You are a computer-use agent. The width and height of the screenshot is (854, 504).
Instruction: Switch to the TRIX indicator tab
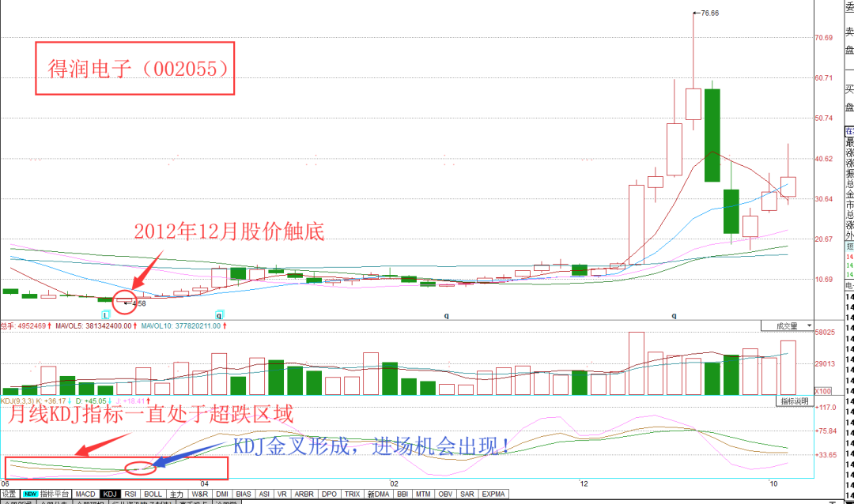(x=353, y=495)
